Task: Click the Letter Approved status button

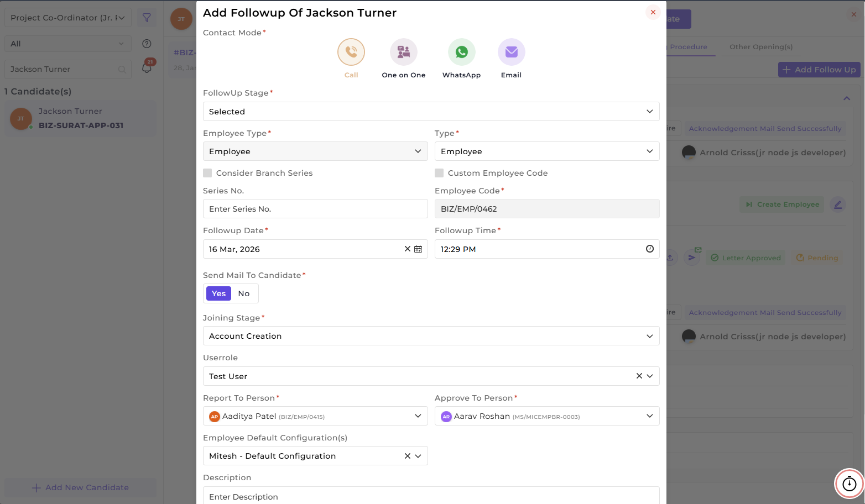Action: 746,258
